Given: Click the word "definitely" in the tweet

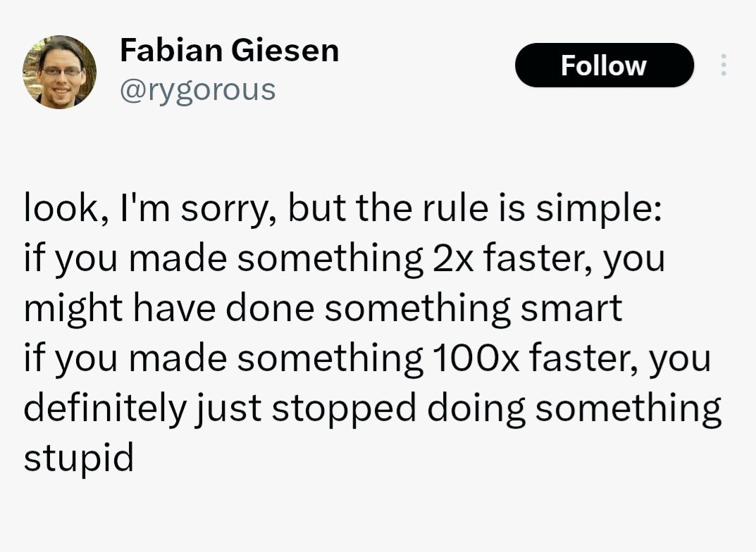Looking at the screenshot, I should tap(104, 408).
